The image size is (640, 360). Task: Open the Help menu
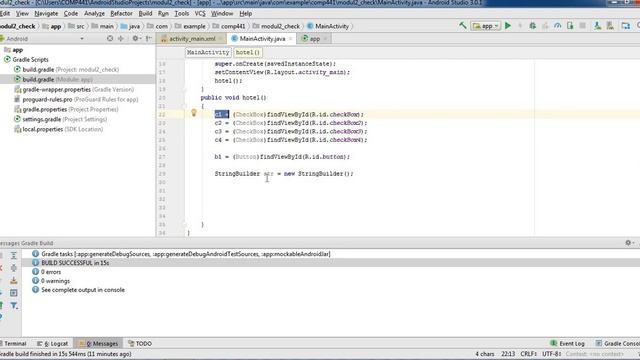(245, 13)
